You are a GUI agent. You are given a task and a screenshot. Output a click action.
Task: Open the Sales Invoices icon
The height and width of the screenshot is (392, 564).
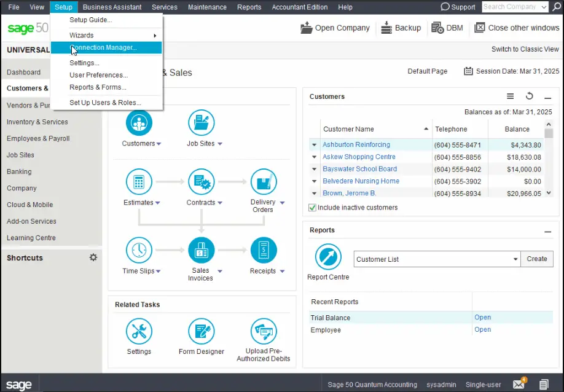point(201,250)
